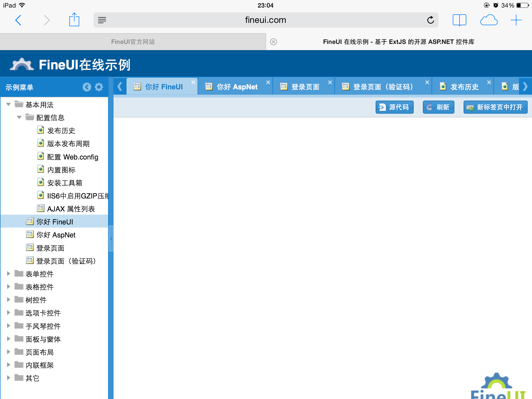The height and width of the screenshot is (399, 532).
Task: Collapse the 配置信息 folder
Action: 19,117
